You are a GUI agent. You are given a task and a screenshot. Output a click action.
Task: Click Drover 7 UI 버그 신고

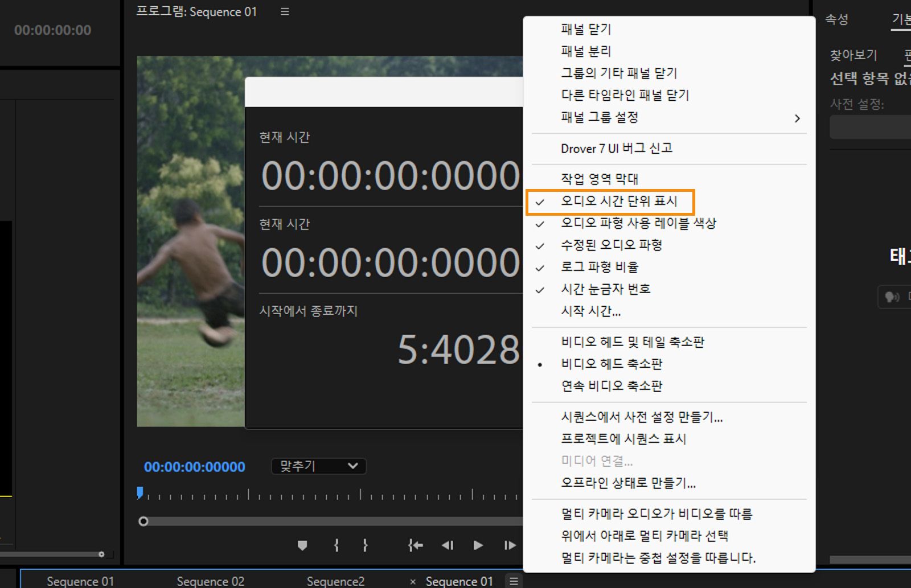[x=615, y=148]
